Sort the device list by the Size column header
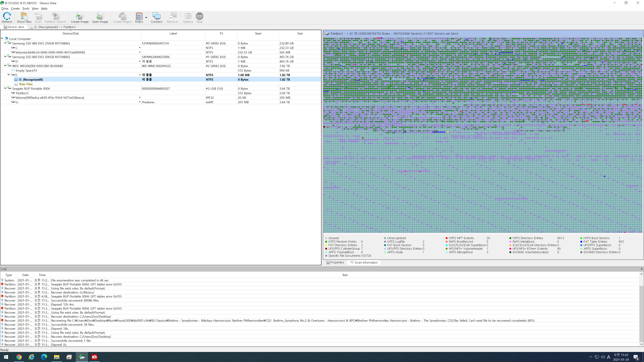The image size is (644, 362). point(300,34)
